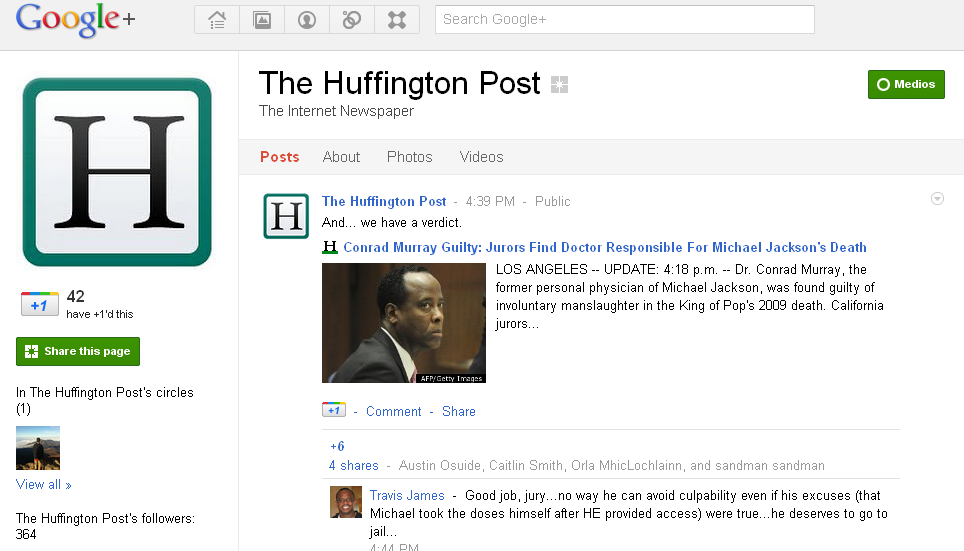964x551 pixels.
Task: Open the Photos icon in toolbar
Action: pyautogui.click(x=262, y=20)
